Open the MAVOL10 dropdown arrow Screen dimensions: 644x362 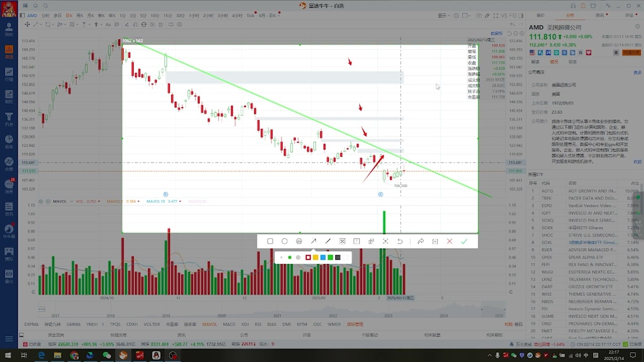coord(180,202)
